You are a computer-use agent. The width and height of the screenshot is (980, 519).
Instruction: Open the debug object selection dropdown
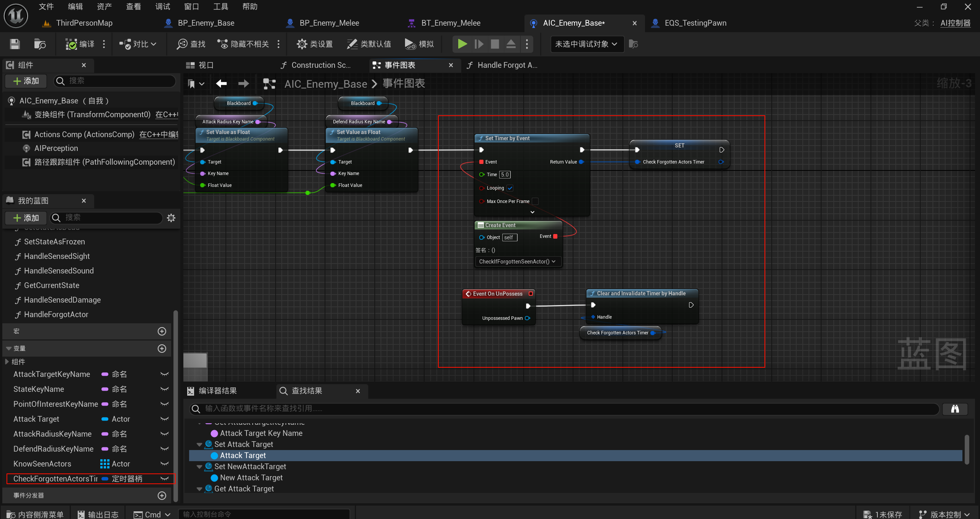click(x=586, y=44)
